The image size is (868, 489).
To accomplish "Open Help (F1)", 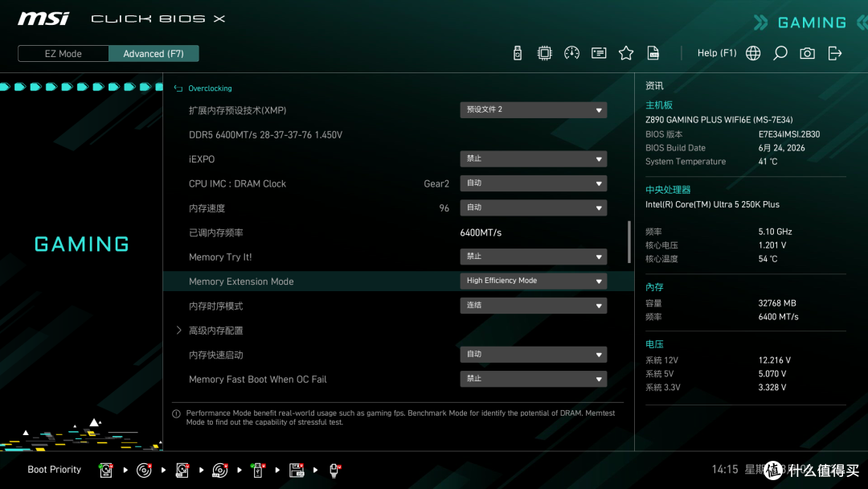I will tap(717, 53).
